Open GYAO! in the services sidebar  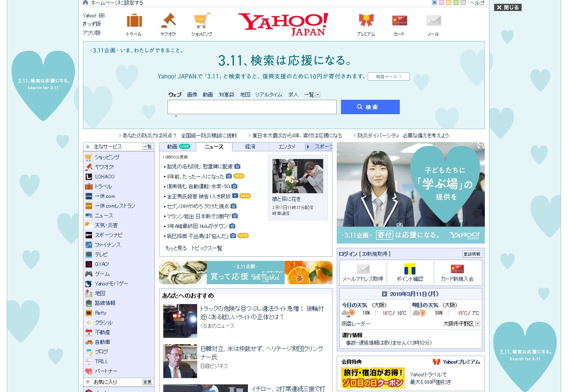click(102, 264)
